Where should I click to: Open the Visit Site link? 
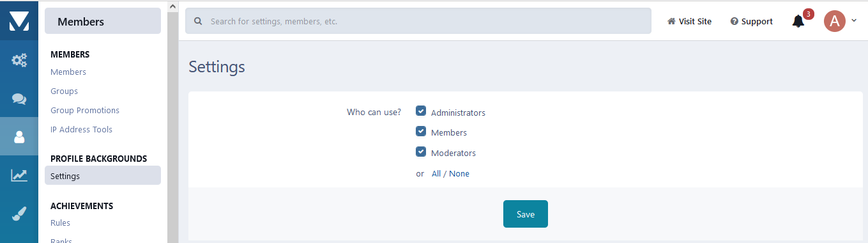(689, 21)
